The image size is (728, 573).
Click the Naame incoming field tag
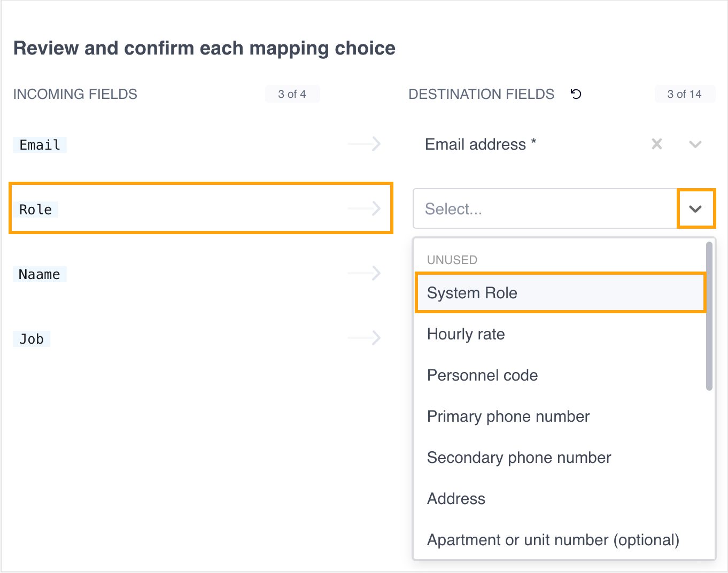[x=40, y=274]
